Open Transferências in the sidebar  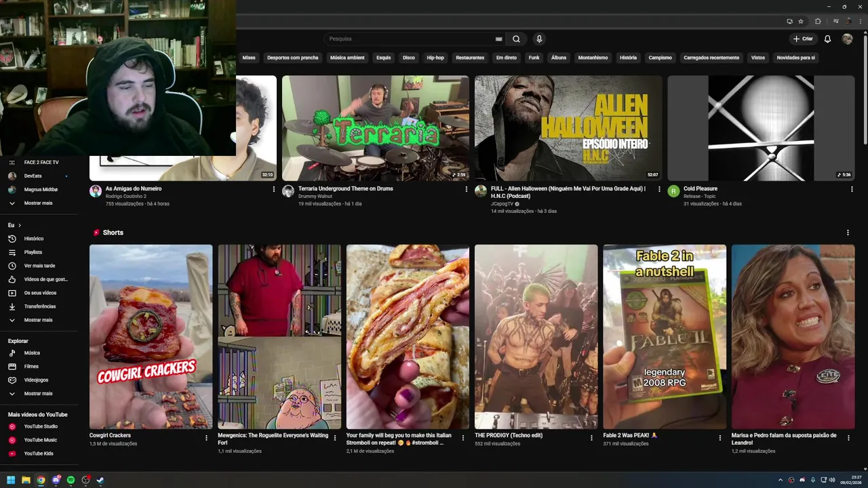pos(40,306)
